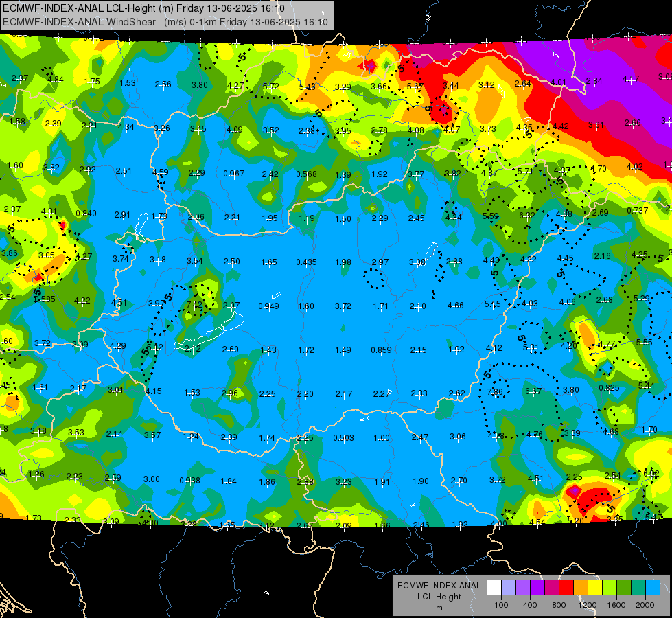Click the wind shear value 2.64
Image resolution: width=672 pixels, height=618 pixels.
[x=523, y=84]
